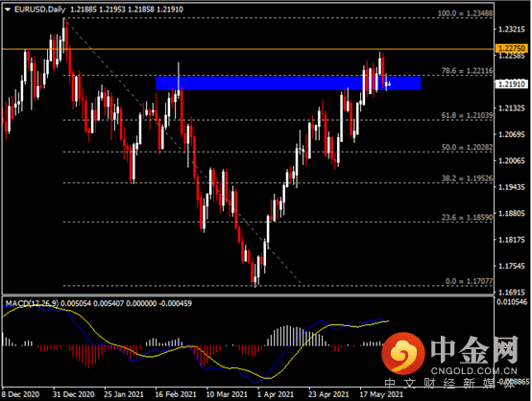This screenshot has height=401, width=532.
Task: Click the Fibonacci 78.6 = 1.22116 label
Action: click(x=467, y=71)
